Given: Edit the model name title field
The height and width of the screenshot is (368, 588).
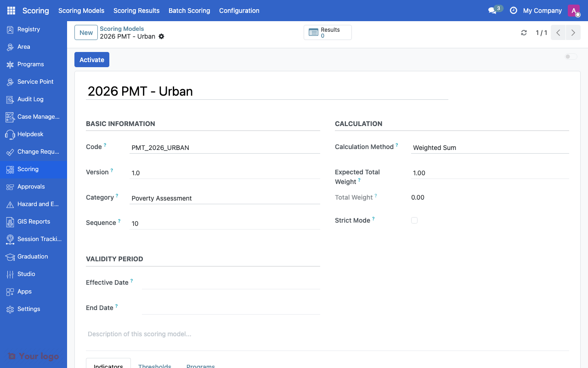Looking at the screenshot, I should [x=267, y=91].
